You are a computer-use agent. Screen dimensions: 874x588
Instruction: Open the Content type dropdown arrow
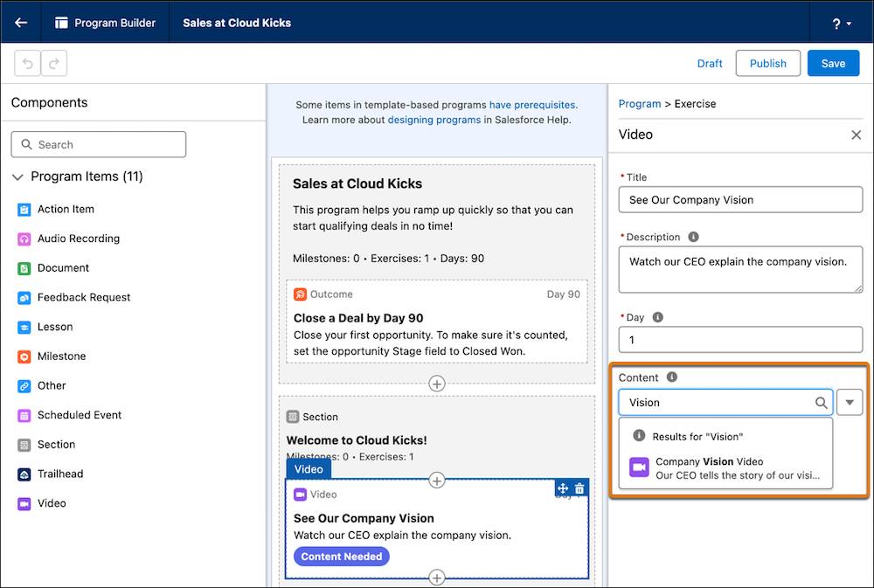pos(849,403)
